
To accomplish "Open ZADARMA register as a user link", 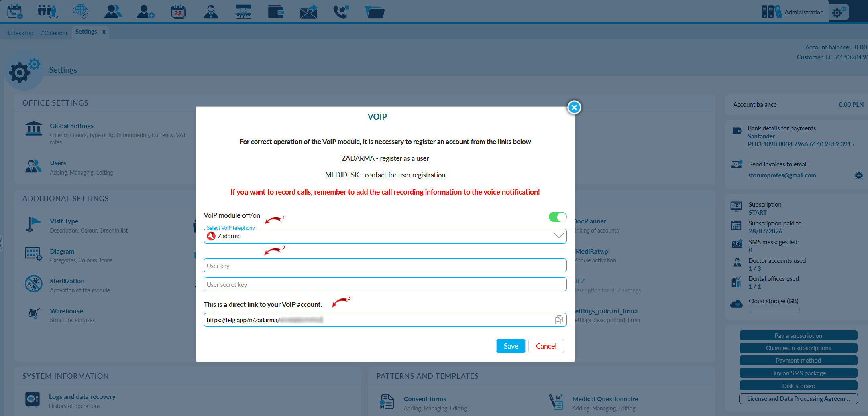I will (x=385, y=158).
